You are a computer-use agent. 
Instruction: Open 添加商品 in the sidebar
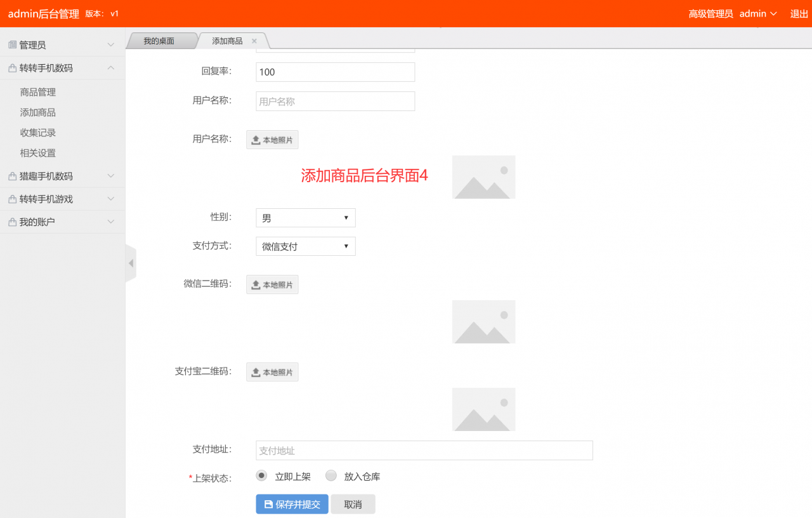point(38,112)
